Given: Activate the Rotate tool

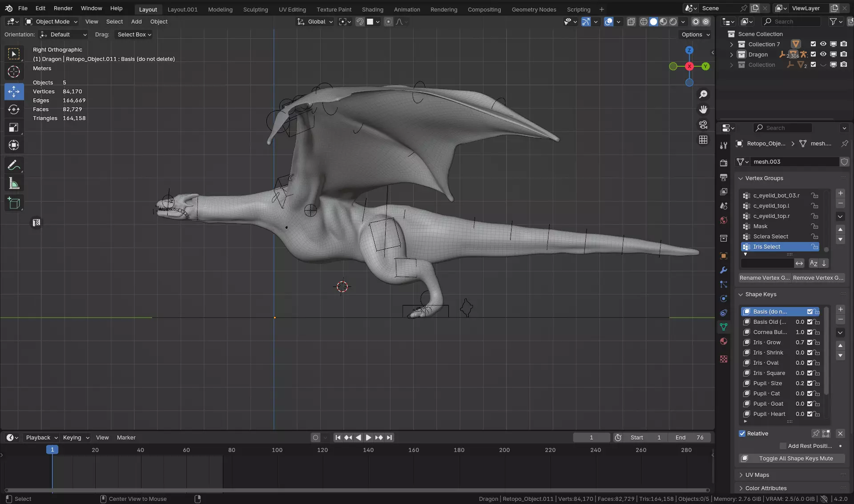Looking at the screenshot, I should tap(14, 109).
